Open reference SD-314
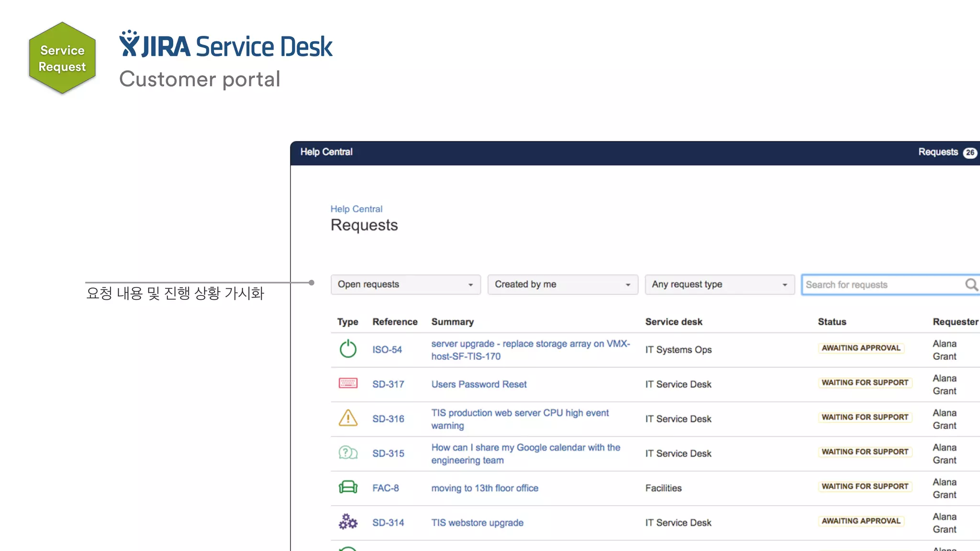 coord(388,522)
